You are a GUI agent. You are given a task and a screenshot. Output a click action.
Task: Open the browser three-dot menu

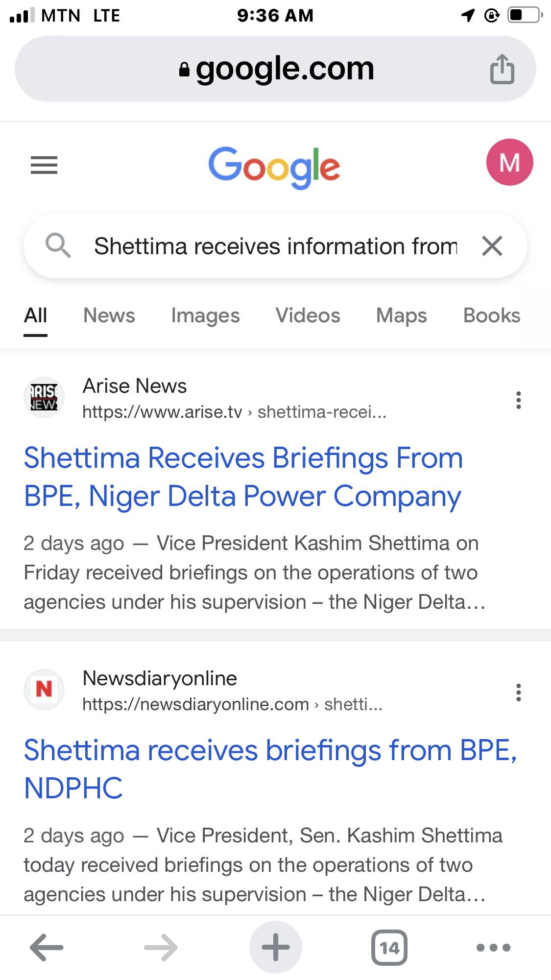pyautogui.click(x=493, y=948)
